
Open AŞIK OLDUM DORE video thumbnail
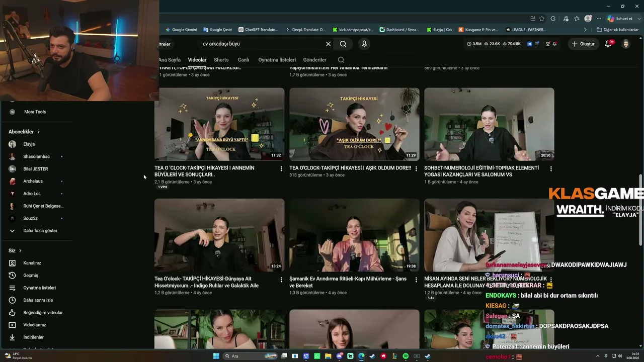pos(354,124)
